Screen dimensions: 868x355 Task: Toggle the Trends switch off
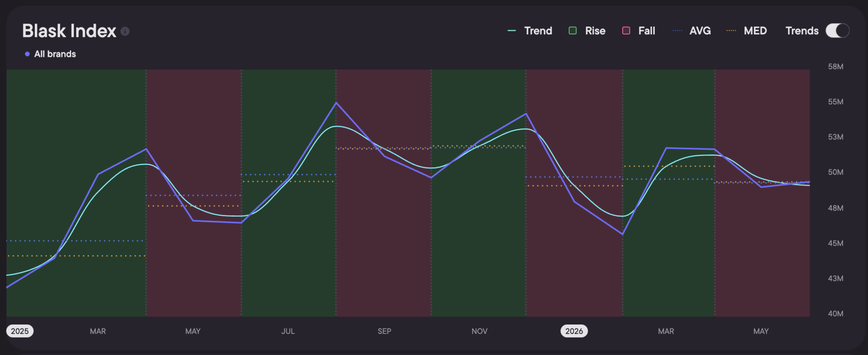[837, 31]
